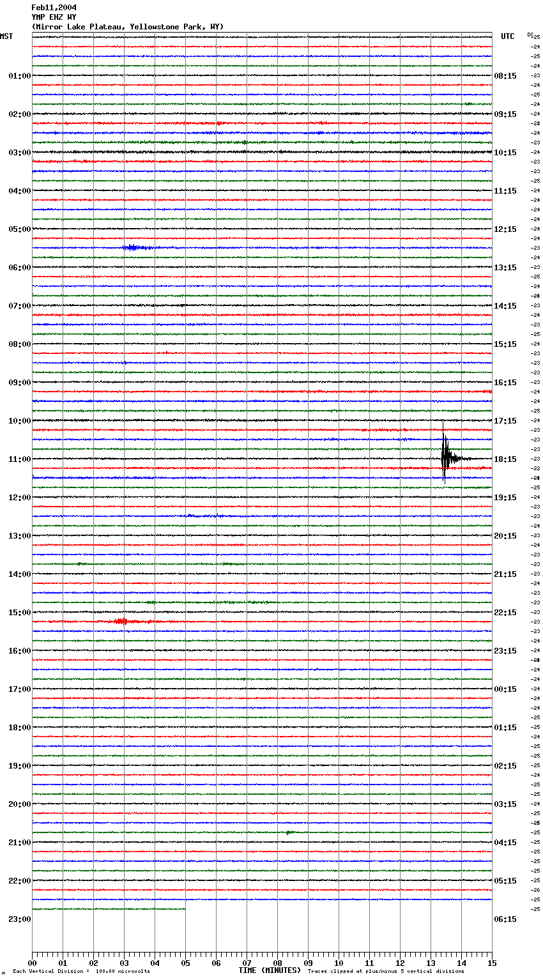The image size is (543, 980).
Task: Click the '11:00' MST time label
Action: (x=20, y=459)
